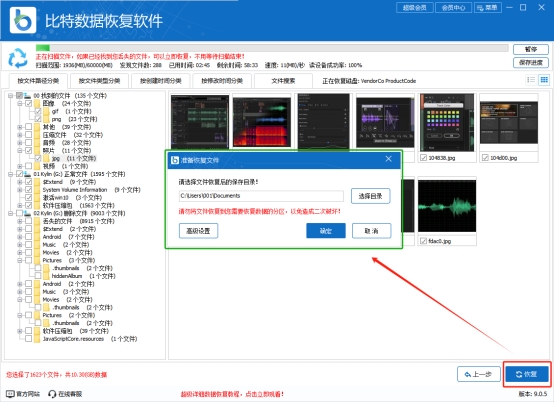The image size is (554, 402).
Task: Click System Volume Information folder icon
Action: pyautogui.click(x=37, y=190)
